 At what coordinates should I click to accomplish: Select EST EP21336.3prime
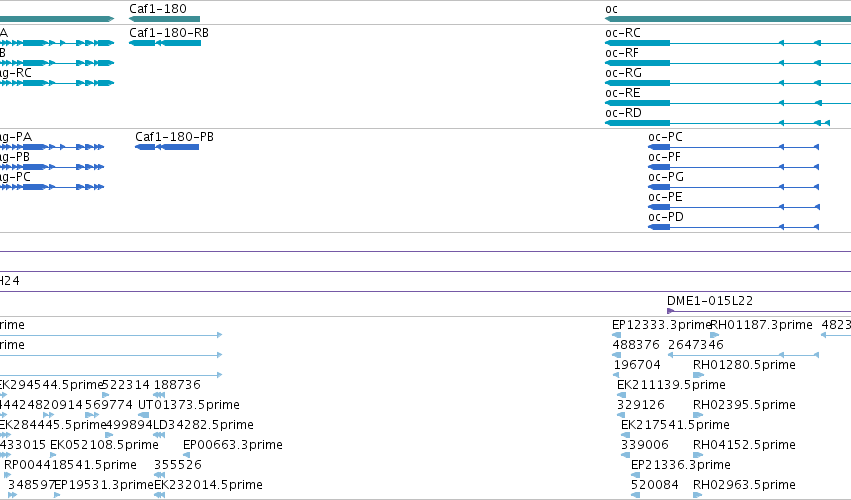click(681, 465)
